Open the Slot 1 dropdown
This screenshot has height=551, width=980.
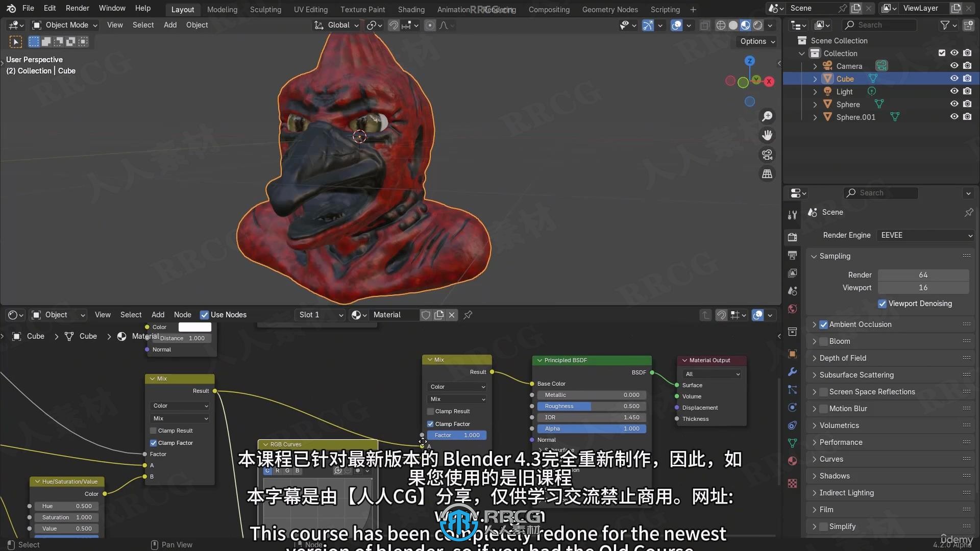pos(321,315)
